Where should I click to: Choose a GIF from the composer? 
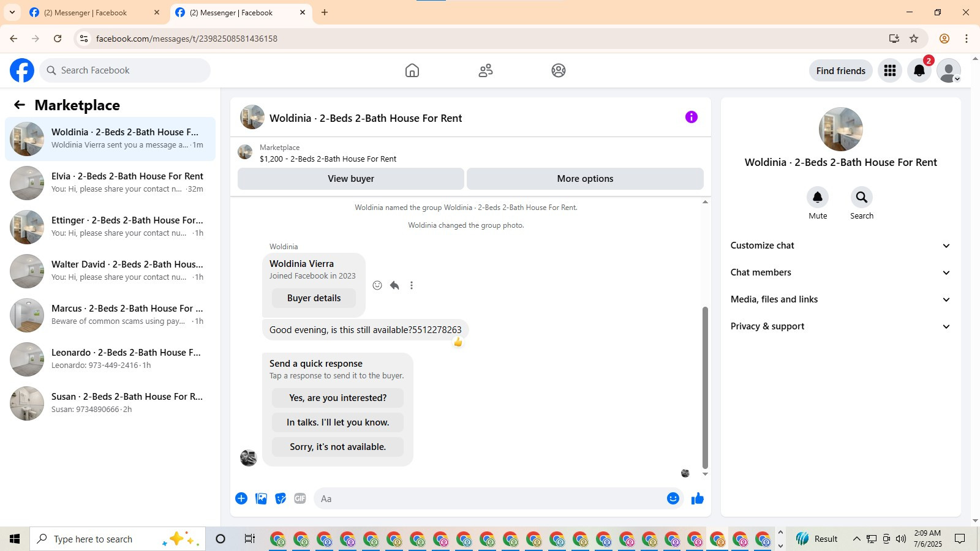click(x=300, y=498)
